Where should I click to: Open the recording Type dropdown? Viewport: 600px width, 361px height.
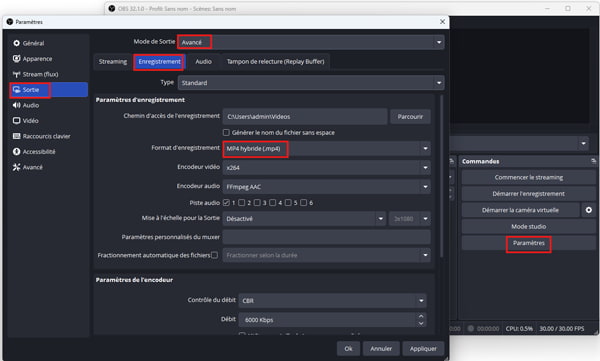311,83
